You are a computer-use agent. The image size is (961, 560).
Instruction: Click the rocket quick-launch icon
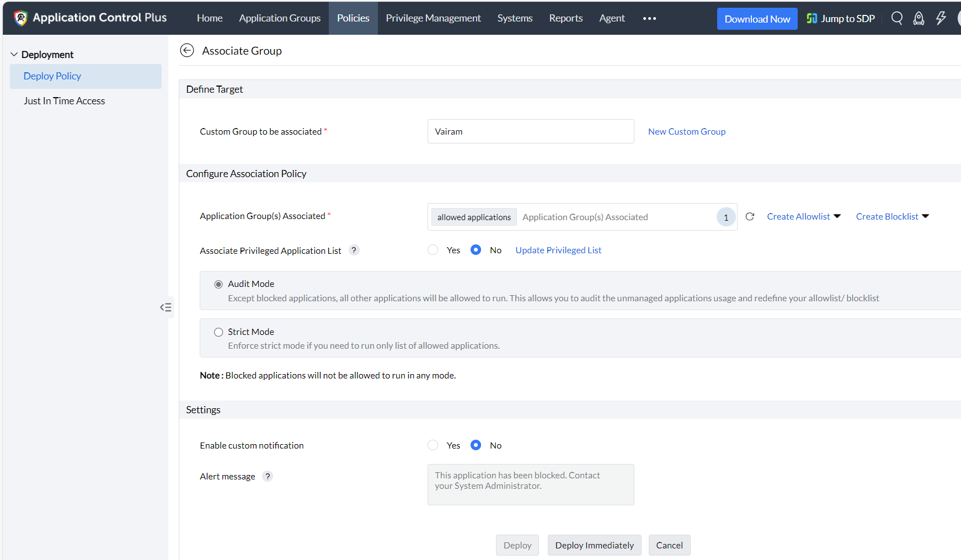(919, 18)
